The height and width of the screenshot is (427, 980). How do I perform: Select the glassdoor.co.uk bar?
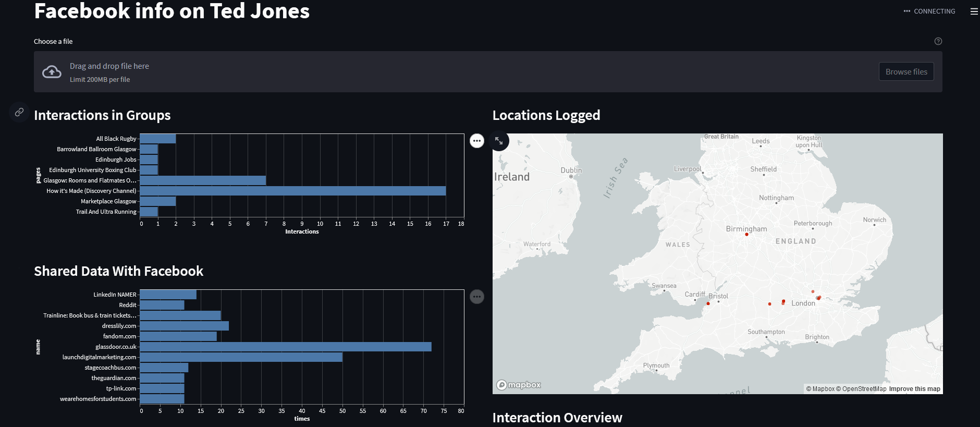point(286,347)
